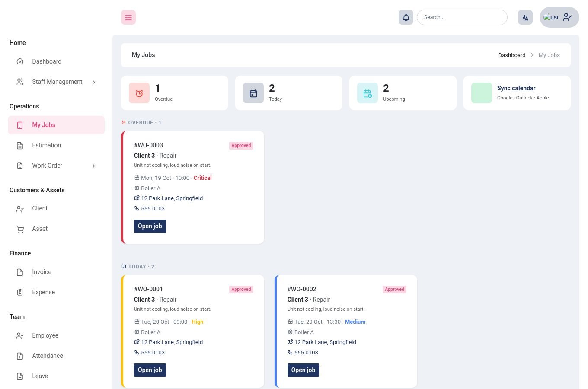Click the Overdue alarm clock icon

click(x=139, y=93)
